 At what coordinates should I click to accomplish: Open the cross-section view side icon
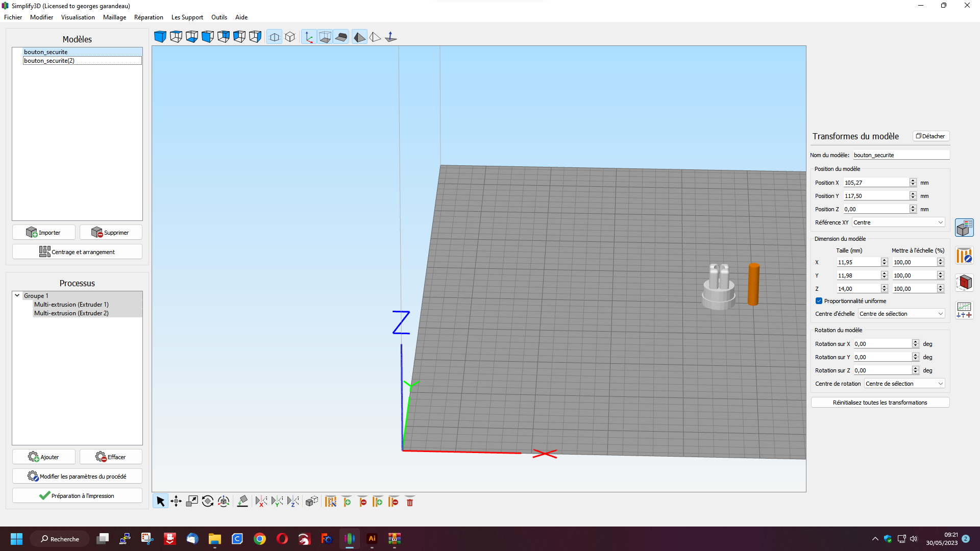click(964, 283)
